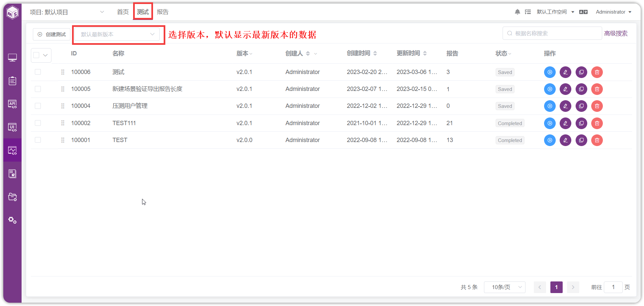Open the performance testing sidebar icon

point(12,150)
